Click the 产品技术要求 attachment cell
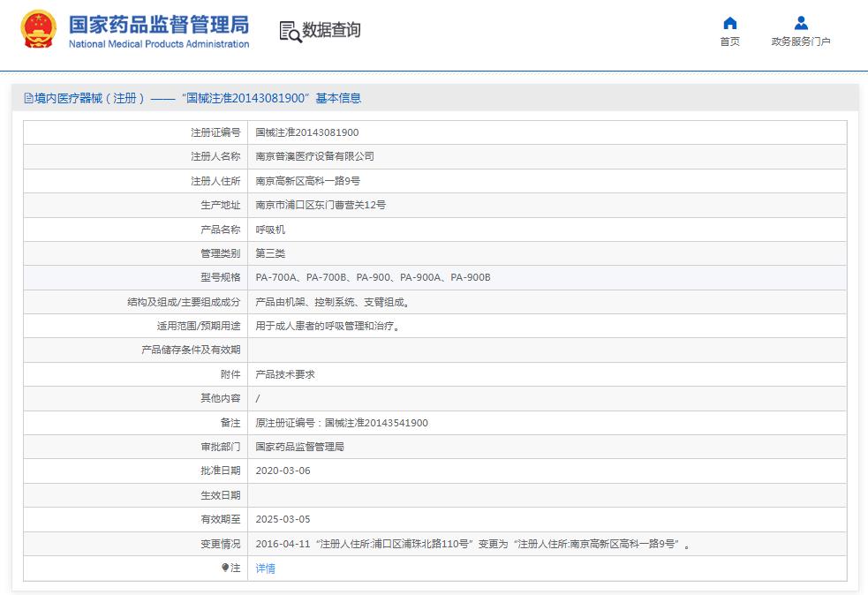868x595 pixels. [x=284, y=374]
